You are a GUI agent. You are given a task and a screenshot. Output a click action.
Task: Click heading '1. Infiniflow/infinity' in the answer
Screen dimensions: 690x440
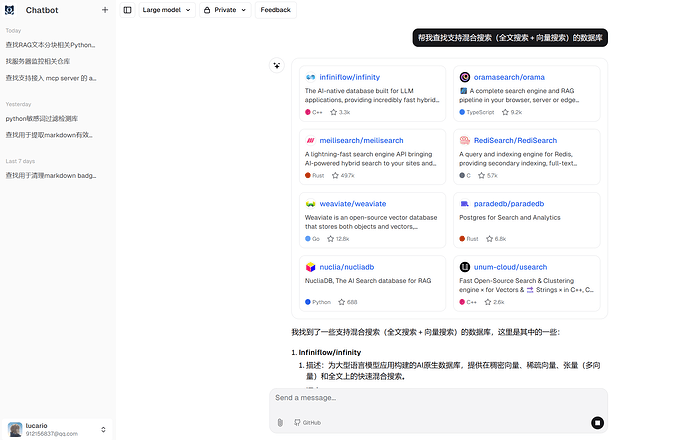(326, 352)
